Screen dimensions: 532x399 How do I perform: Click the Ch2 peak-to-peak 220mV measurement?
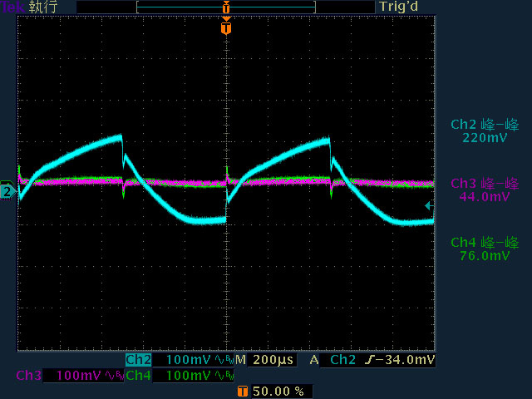click(485, 131)
